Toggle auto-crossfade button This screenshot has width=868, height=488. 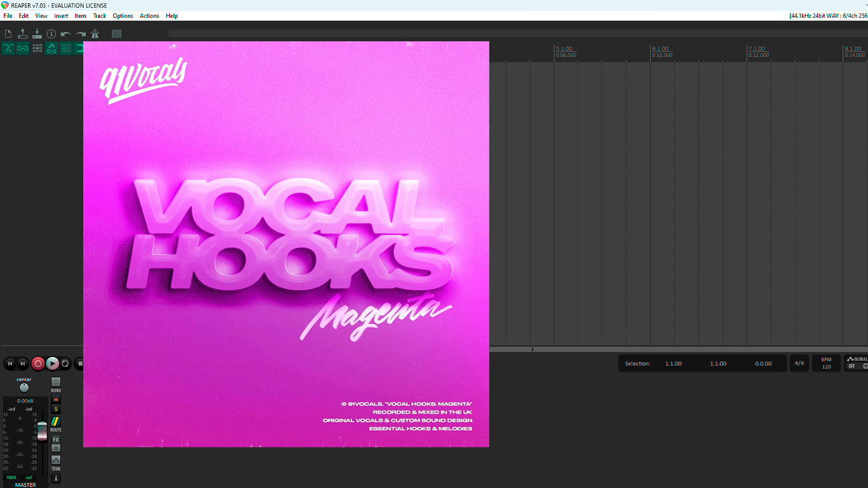tap(8, 48)
